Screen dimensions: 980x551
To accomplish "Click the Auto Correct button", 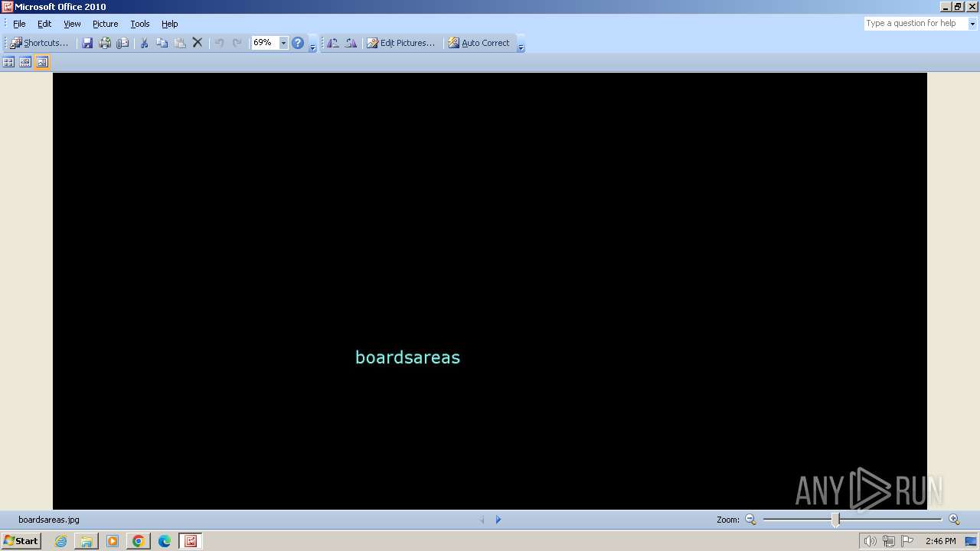I will [479, 43].
